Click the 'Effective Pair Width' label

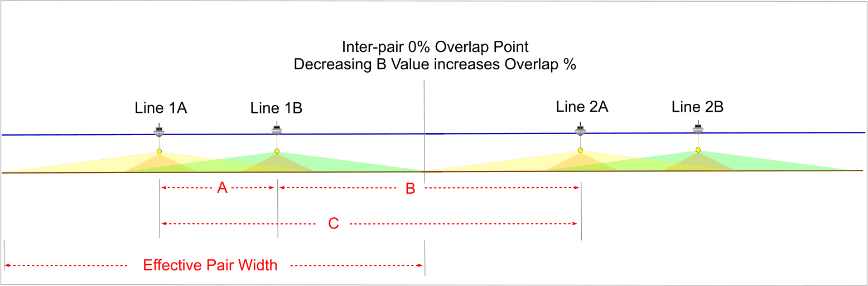point(210,265)
